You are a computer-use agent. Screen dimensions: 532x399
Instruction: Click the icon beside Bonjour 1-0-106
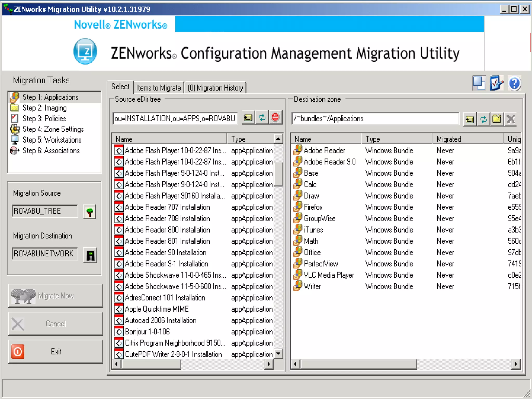(x=119, y=332)
